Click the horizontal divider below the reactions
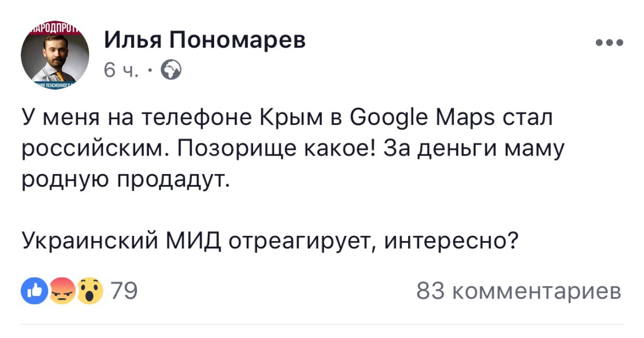 pyautogui.click(x=321, y=324)
